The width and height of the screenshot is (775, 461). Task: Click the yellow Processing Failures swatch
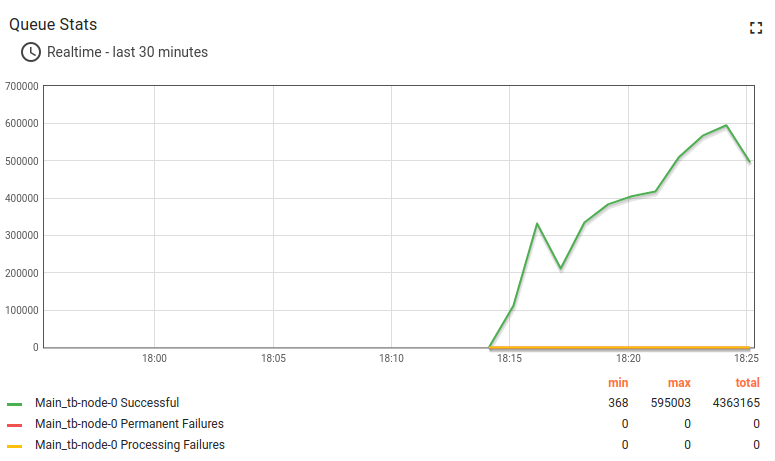coord(14,446)
